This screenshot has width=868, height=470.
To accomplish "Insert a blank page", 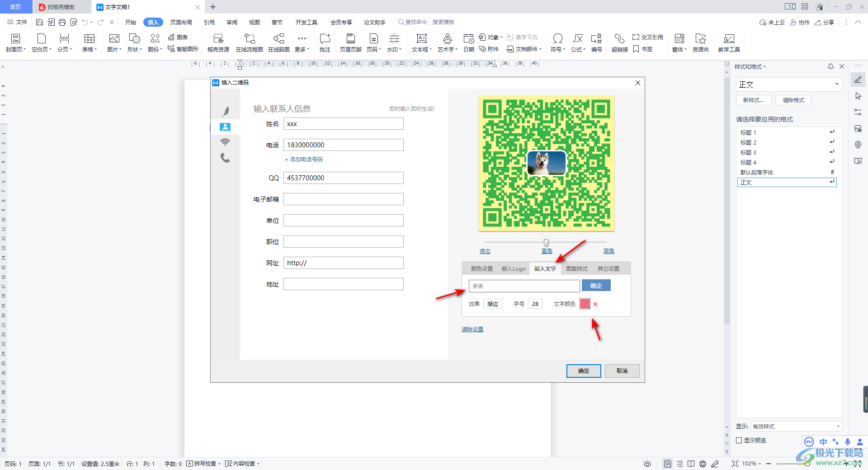I will coord(42,43).
